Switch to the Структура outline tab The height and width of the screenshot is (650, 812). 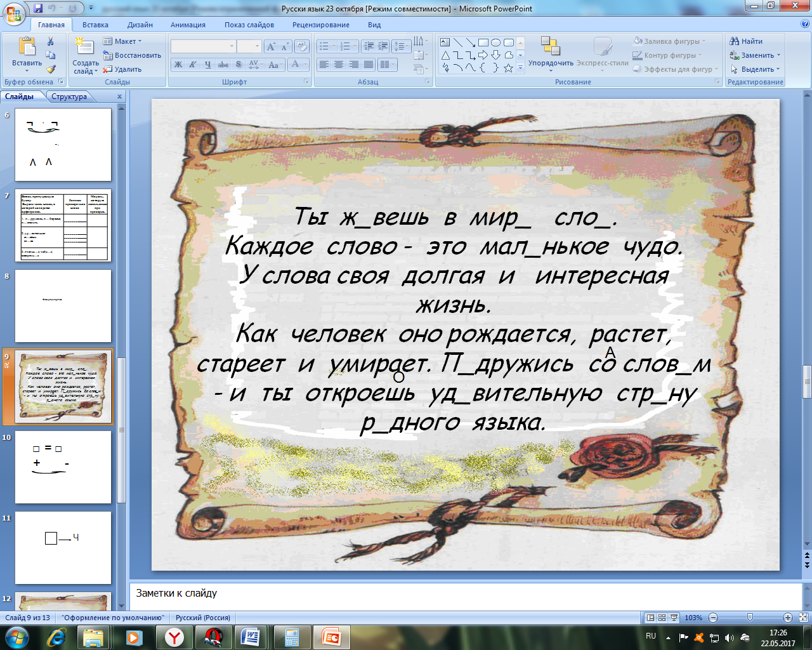[x=69, y=96]
